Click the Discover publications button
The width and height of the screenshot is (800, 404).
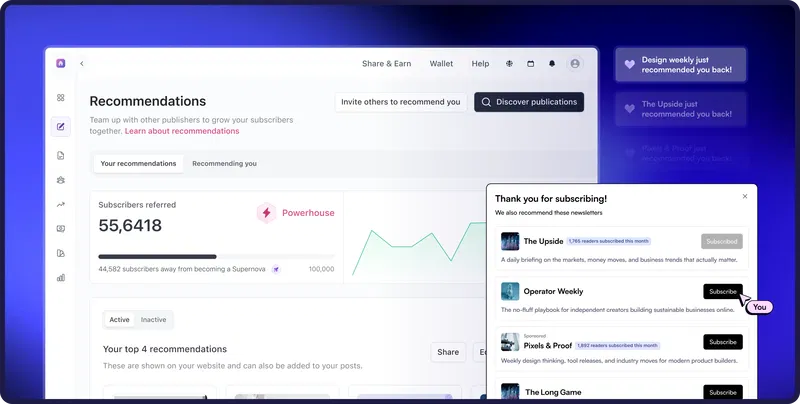[529, 102]
